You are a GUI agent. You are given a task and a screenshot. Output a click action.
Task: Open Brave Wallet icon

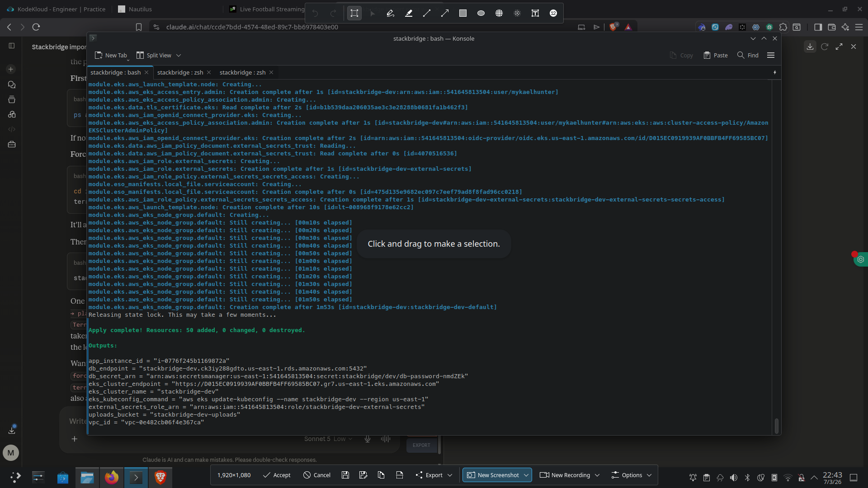tap(831, 27)
